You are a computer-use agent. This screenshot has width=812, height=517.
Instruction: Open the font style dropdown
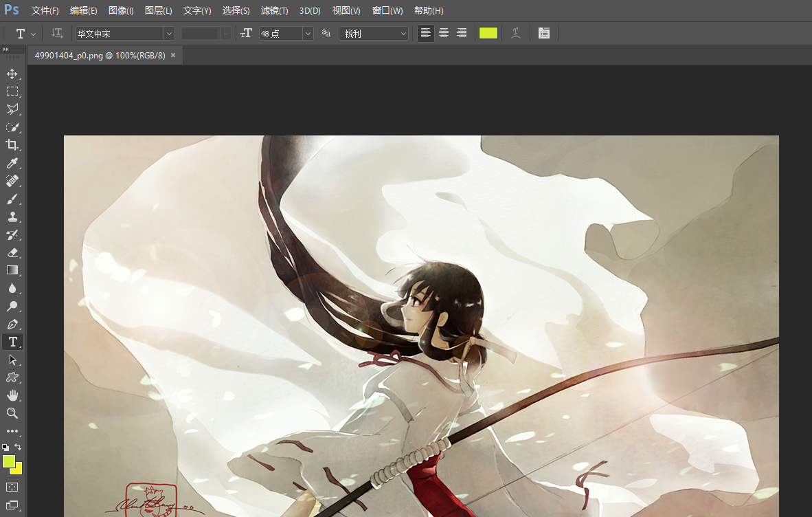click(x=226, y=34)
